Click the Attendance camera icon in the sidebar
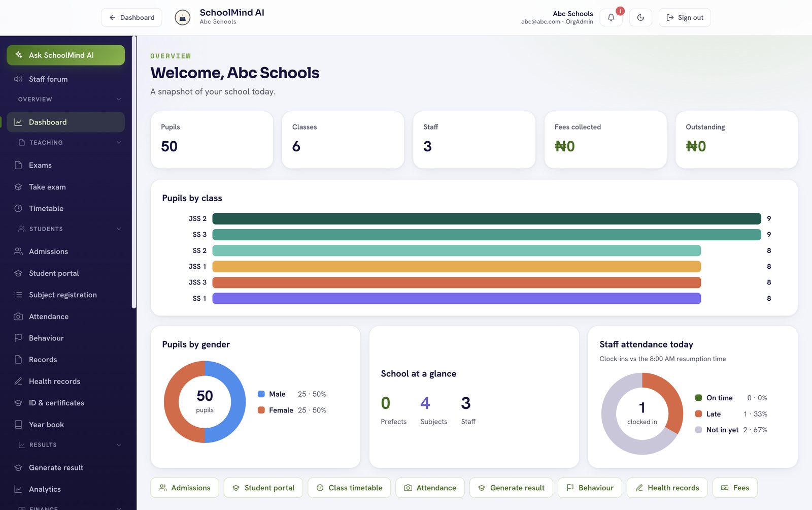Viewport: 812px width, 510px height. coord(18,316)
